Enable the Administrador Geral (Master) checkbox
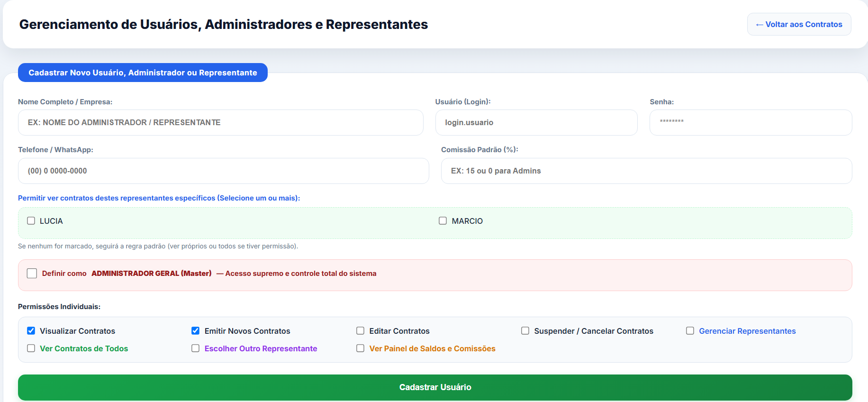The height and width of the screenshot is (402, 868). (x=32, y=274)
